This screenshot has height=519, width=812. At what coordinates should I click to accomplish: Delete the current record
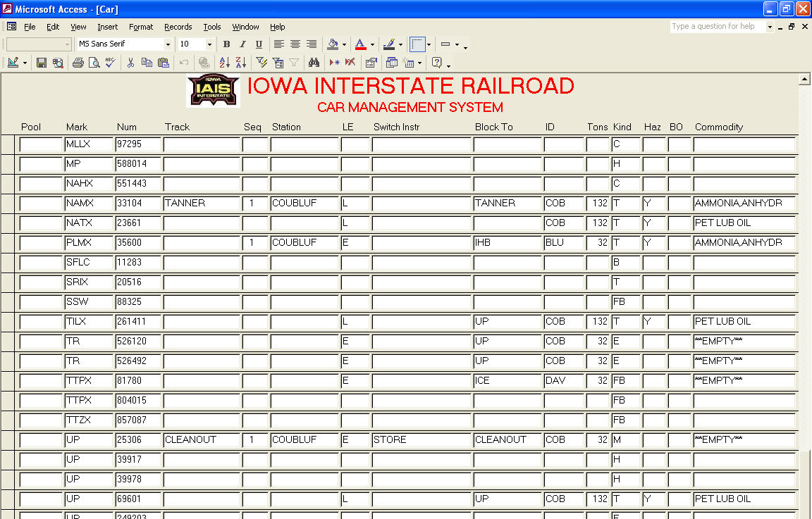pos(350,63)
